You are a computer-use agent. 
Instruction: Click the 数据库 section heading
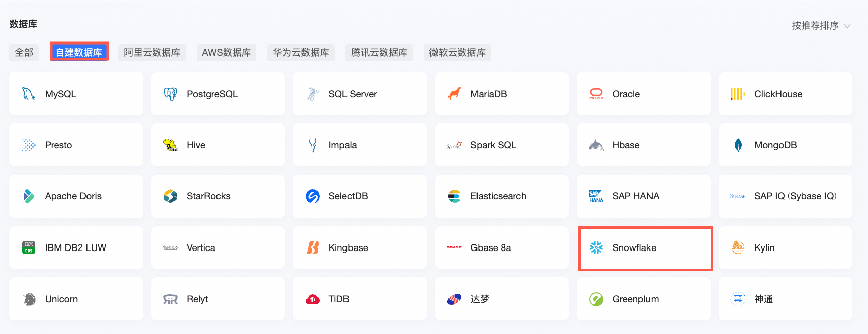point(23,24)
